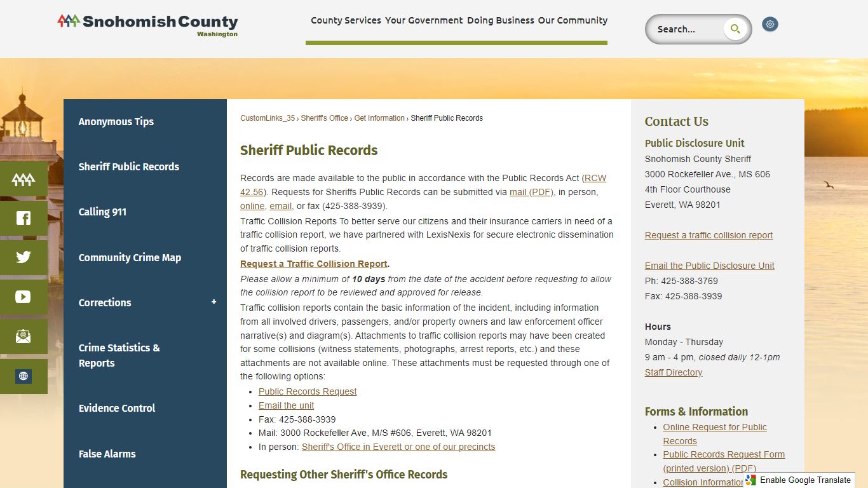Click Requesting Other Sheriff's Office Records heading
The width and height of the screenshot is (868, 488).
344,475
